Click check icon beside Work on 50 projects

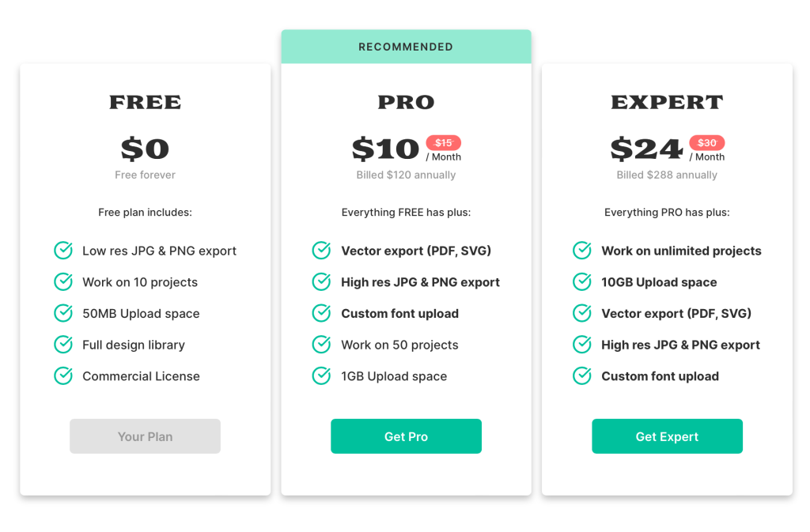click(321, 345)
